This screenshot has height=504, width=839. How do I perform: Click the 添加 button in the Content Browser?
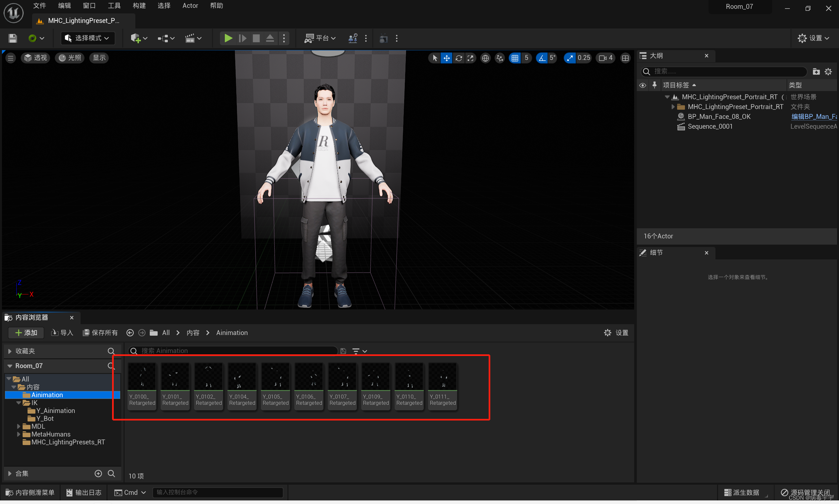coord(26,332)
